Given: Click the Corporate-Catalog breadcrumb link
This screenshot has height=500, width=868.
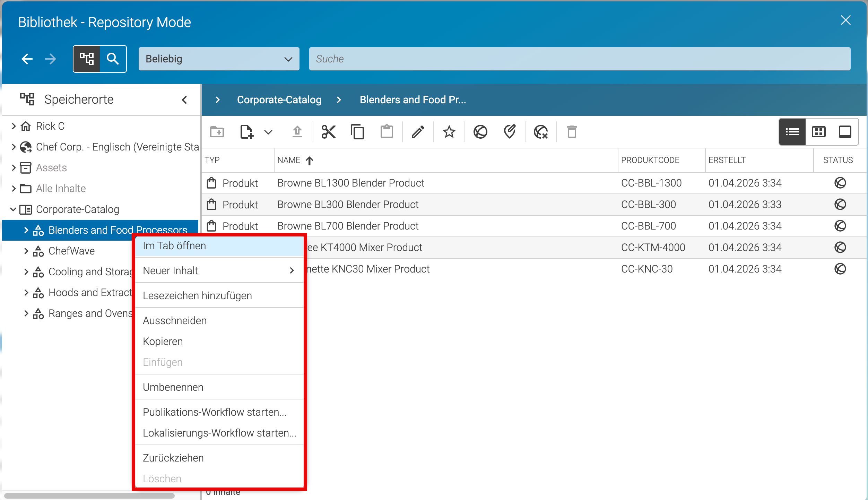Looking at the screenshot, I should [279, 100].
